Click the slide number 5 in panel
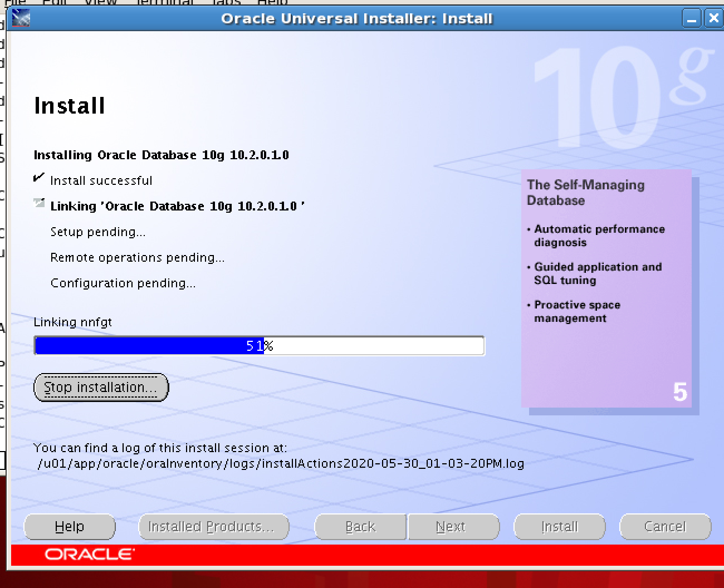 [x=680, y=392]
